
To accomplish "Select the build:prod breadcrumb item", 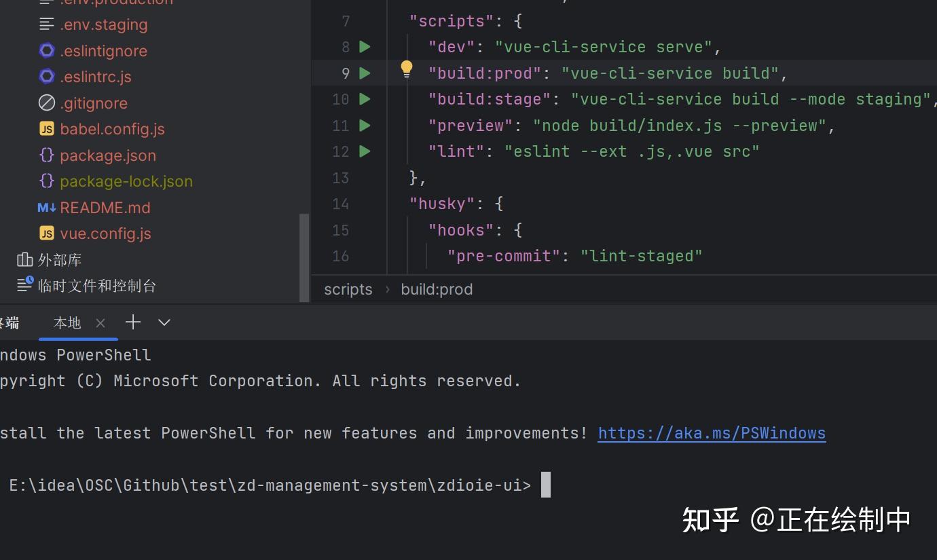I will (437, 289).
